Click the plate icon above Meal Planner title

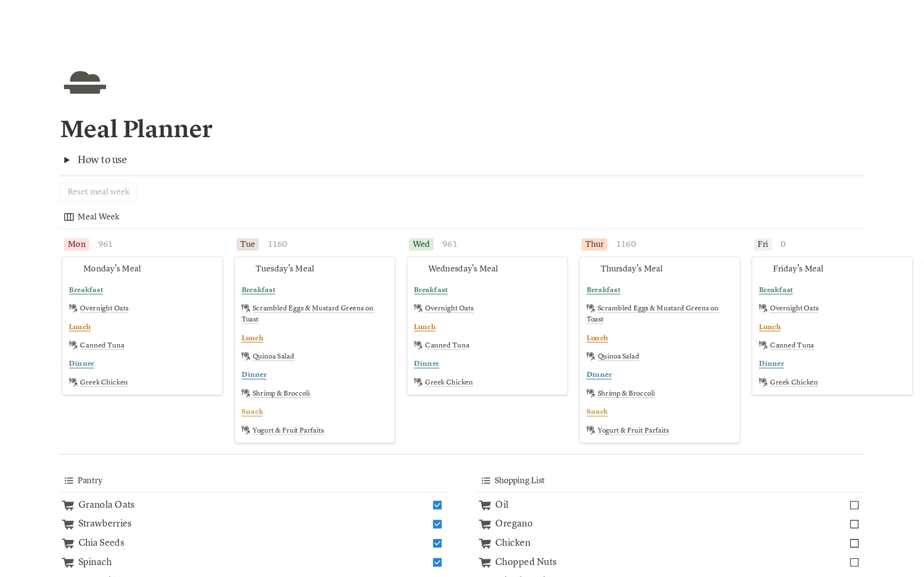[85, 82]
